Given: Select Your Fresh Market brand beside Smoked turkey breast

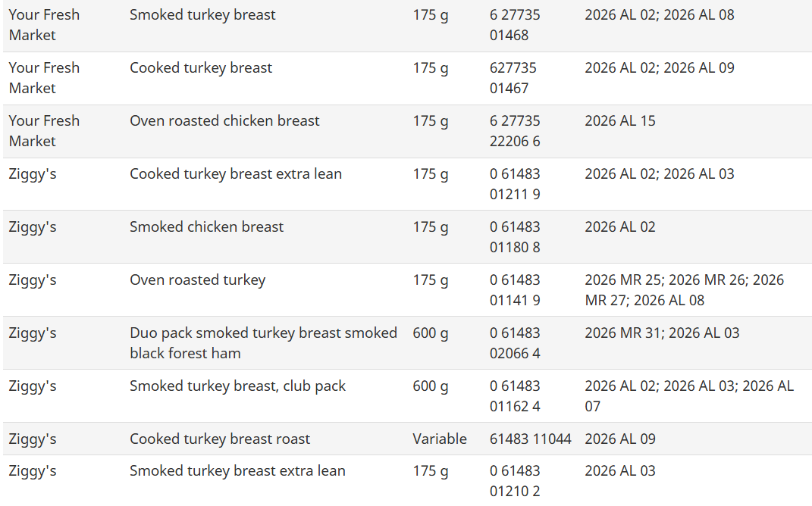Looking at the screenshot, I should pos(44,25).
